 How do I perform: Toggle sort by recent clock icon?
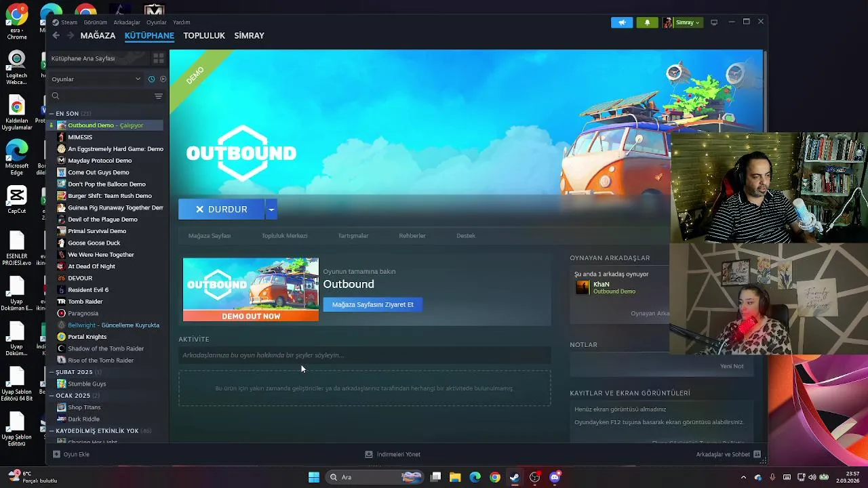point(151,79)
